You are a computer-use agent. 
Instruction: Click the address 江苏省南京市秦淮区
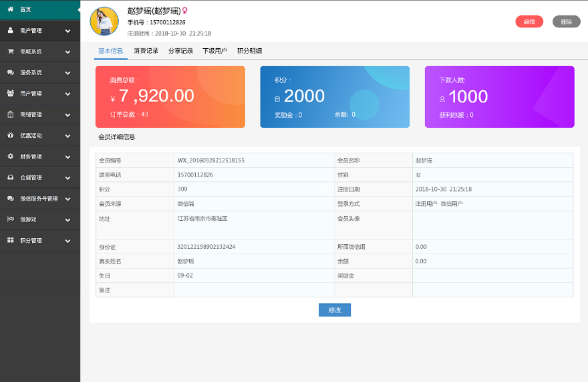coord(202,218)
